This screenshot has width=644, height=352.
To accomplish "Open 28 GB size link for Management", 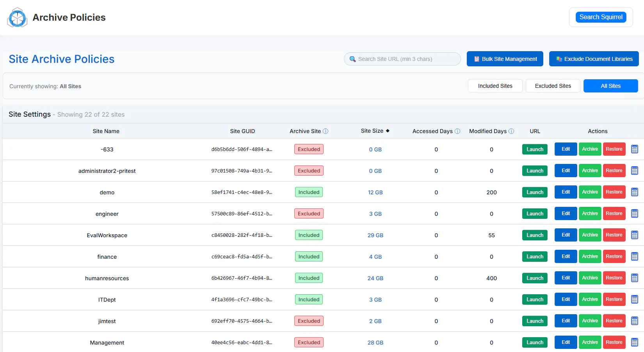I will pyautogui.click(x=375, y=343).
